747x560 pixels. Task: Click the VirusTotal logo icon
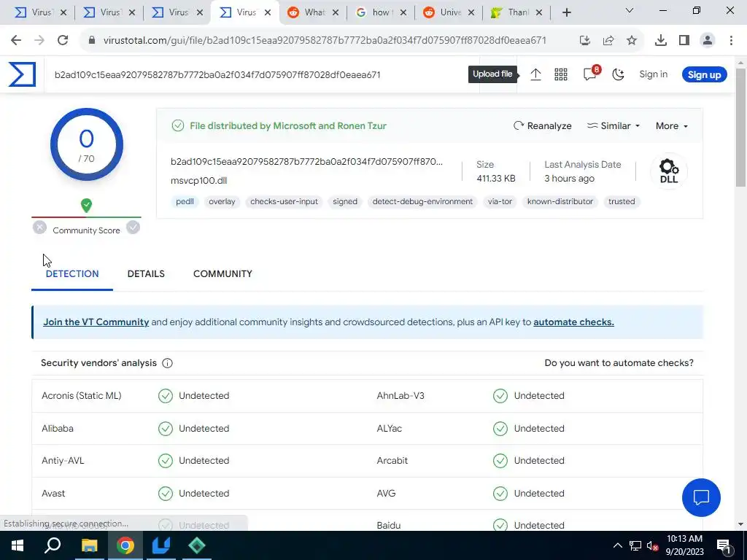22,75
